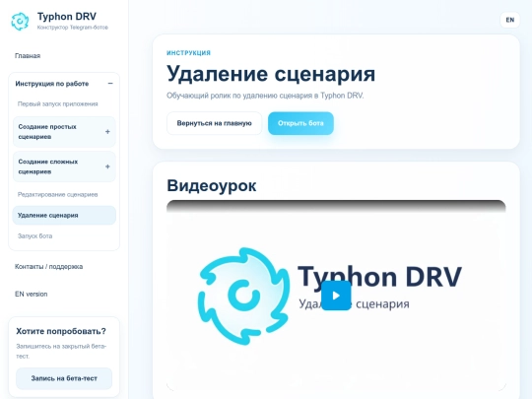Click the Удаление сценария page heading
This screenshot has height=399, width=532.
pyautogui.click(x=271, y=73)
